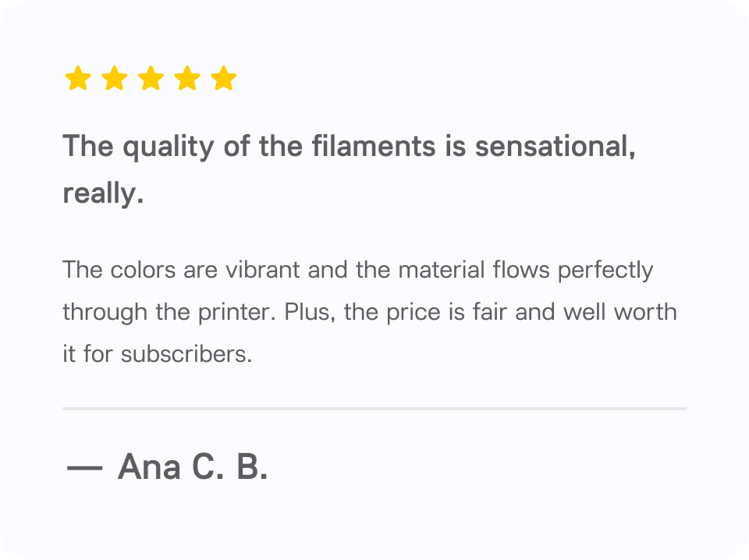Click the first yellow rating star
749x560 pixels.
[x=78, y=78]
